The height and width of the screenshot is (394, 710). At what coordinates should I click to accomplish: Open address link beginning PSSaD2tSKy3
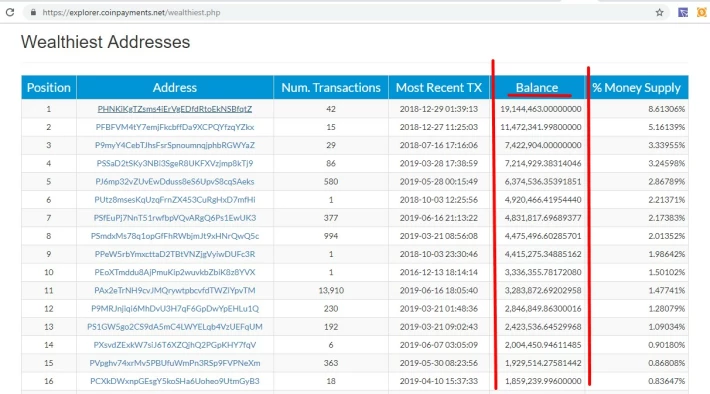pyautogui.click(x=175, y=163)
